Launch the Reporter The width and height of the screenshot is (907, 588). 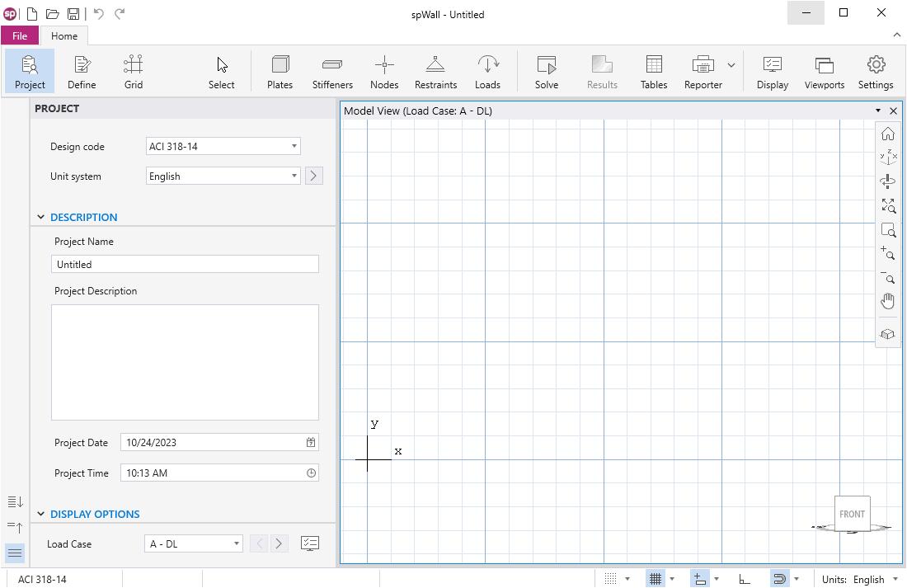[703, 72]
